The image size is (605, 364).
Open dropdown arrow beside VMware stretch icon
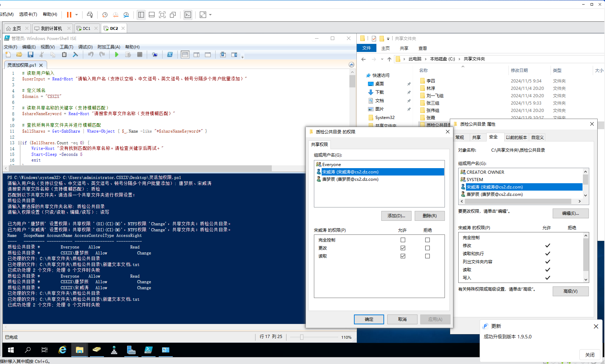(210, 15)
